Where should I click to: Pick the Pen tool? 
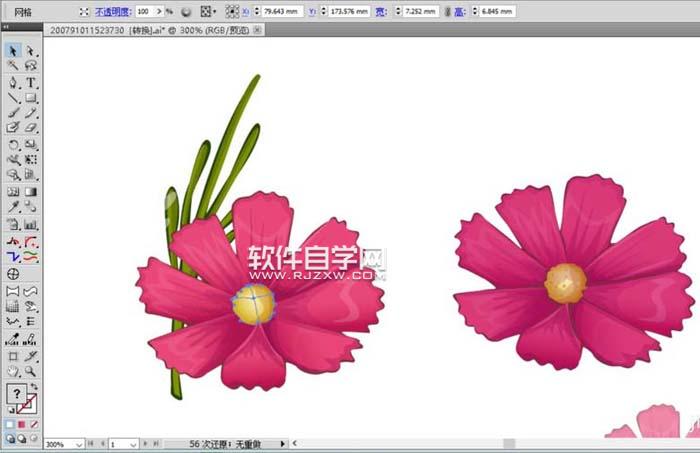(x=13, y=82)
